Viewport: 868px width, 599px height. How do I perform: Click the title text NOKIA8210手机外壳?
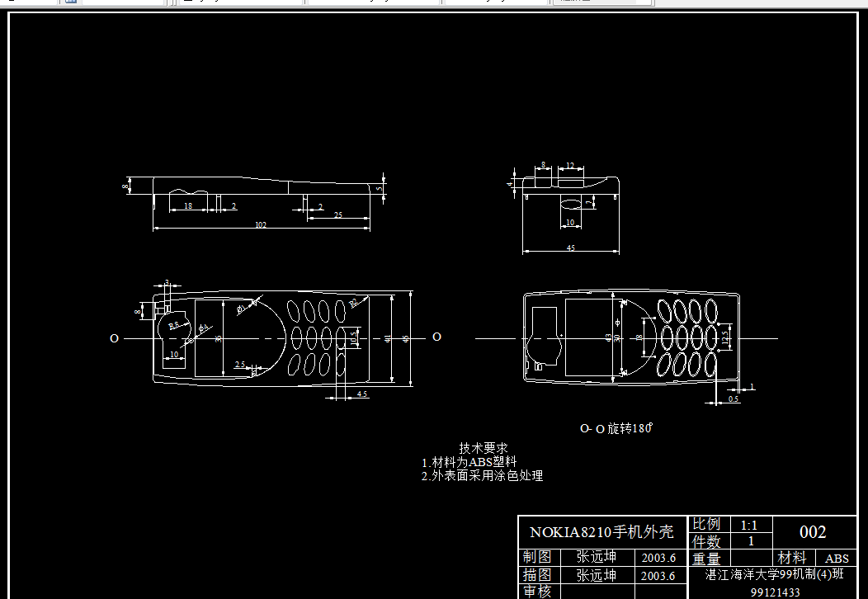601,532
